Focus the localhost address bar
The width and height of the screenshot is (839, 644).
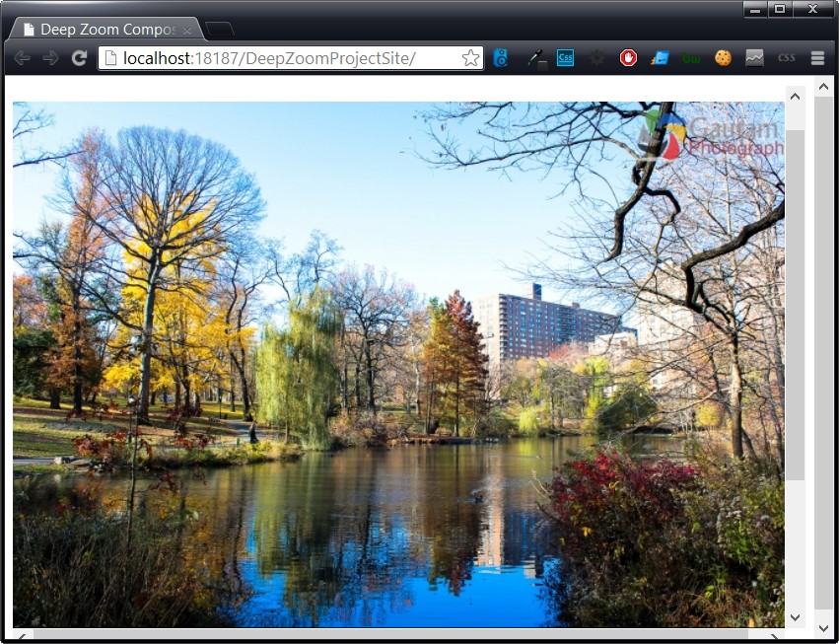[x=291, y=58]
